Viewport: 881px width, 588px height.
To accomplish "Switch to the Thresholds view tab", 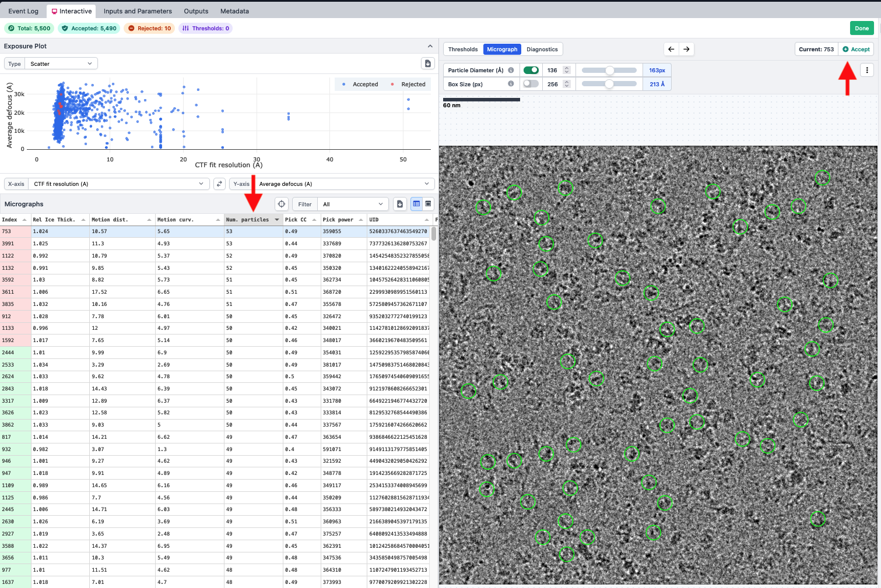I will [x=463, y=50].
